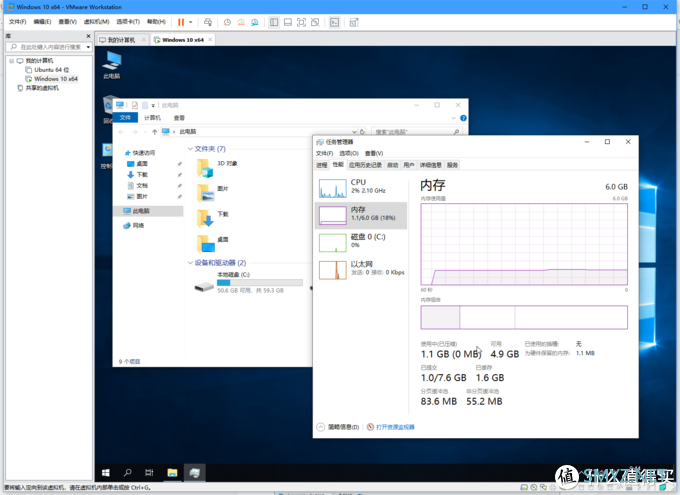
Task: Switch to 服务 tab in Task Manager
Action: click(452, 165)
